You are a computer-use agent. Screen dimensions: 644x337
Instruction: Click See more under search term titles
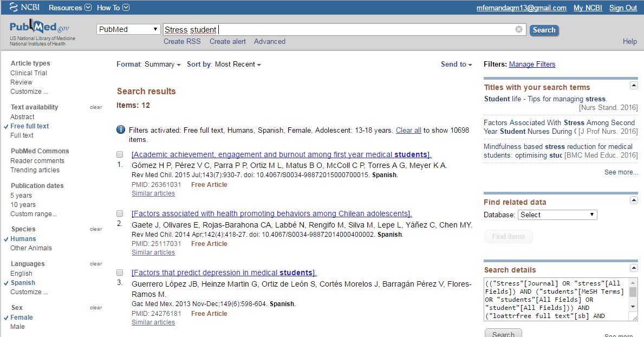pyautogui.click(x=621, y=172)
